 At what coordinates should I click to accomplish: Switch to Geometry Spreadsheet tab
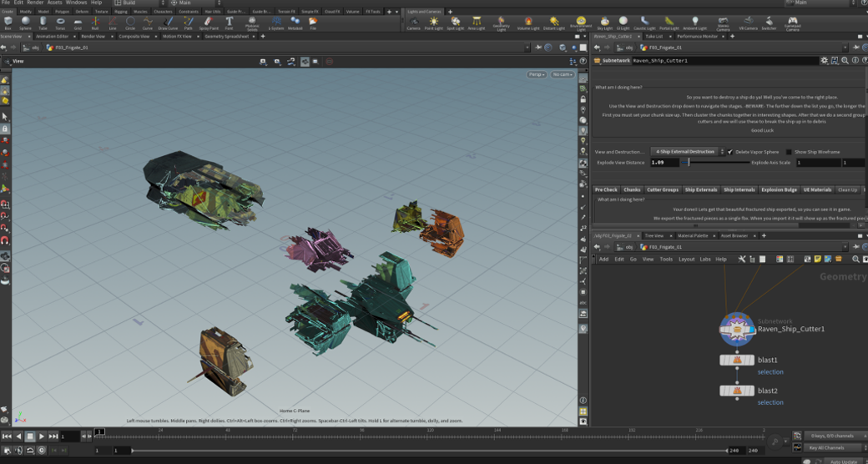(x=226, y=37)
